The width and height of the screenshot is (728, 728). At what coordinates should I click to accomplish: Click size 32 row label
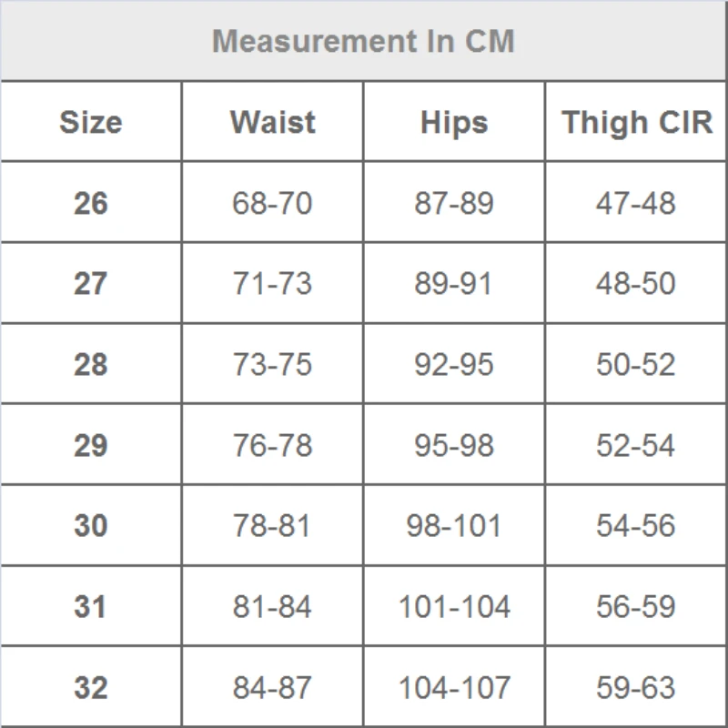tap(91, 687)
